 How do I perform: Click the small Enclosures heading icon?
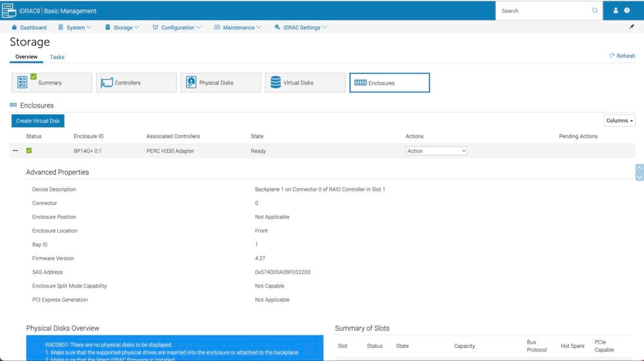click(x=13, y=105)
